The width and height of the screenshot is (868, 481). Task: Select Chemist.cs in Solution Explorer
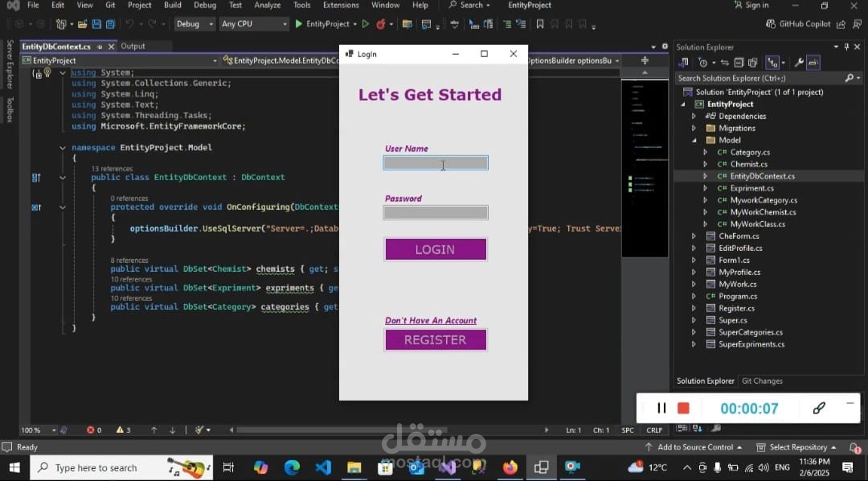(748, 164)
